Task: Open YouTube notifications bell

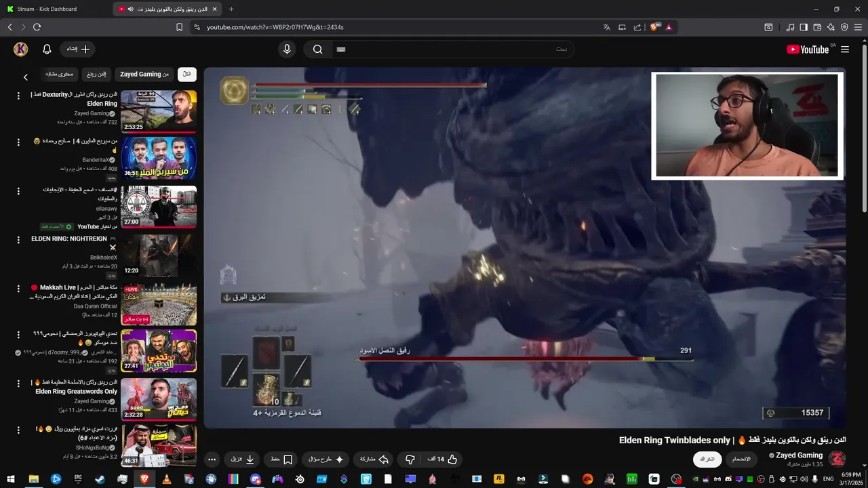Action: tap(47, 49)
